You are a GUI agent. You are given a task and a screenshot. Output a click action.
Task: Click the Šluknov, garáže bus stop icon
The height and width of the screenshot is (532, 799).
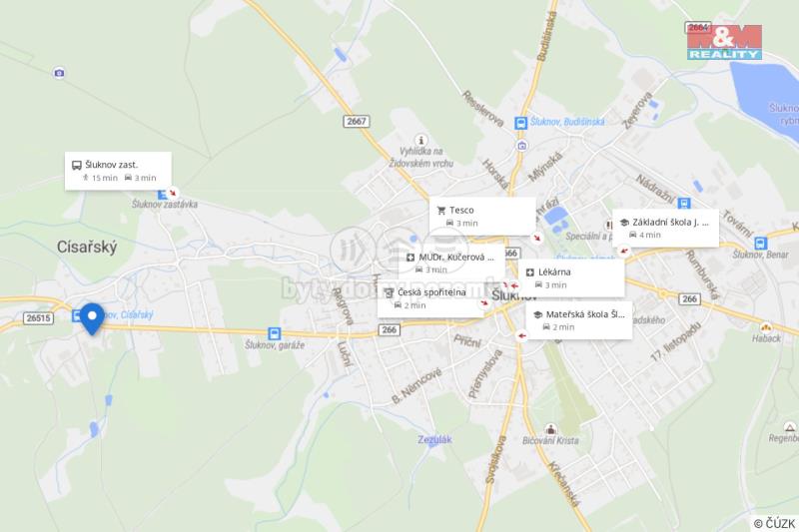coord(274,333)
